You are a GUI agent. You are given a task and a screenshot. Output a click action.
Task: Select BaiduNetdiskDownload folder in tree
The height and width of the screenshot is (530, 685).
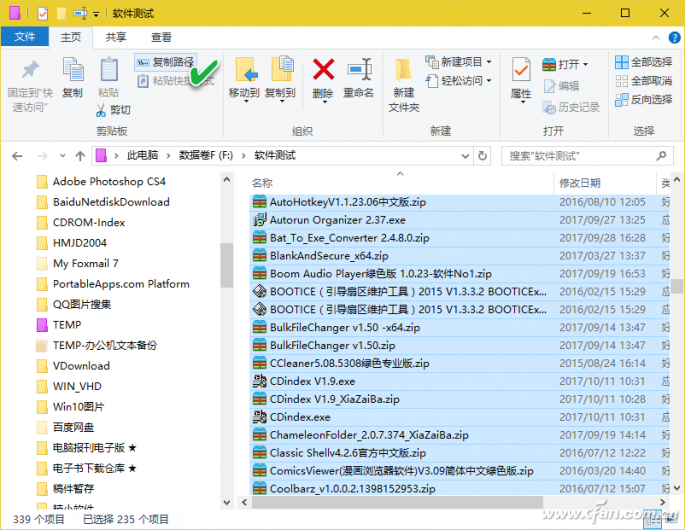pos(103,202)
